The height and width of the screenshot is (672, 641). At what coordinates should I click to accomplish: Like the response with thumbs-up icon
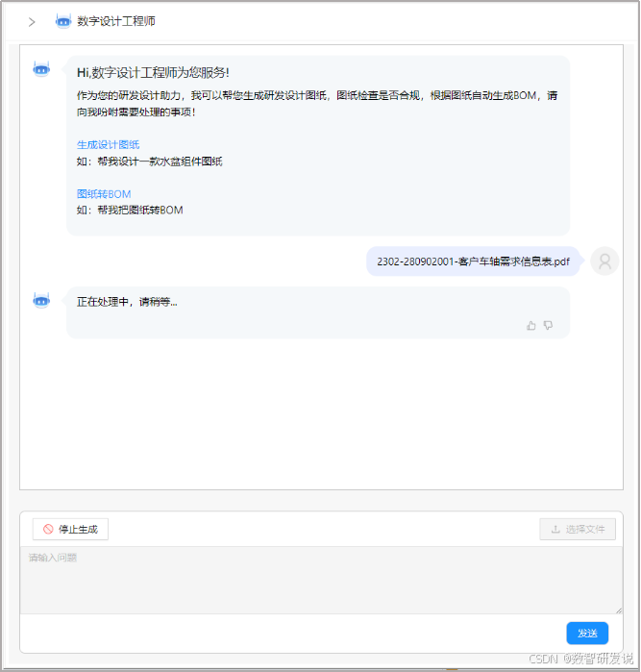531,326
